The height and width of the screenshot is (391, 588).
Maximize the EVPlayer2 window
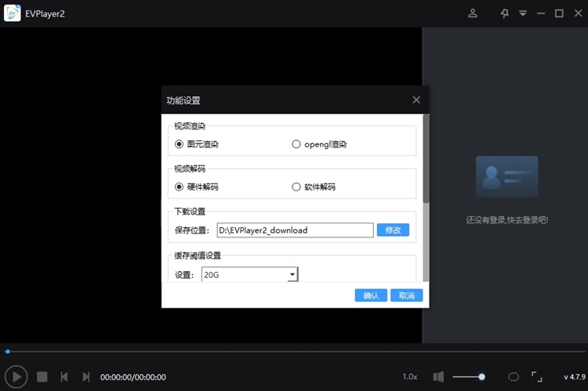[559, 13]
